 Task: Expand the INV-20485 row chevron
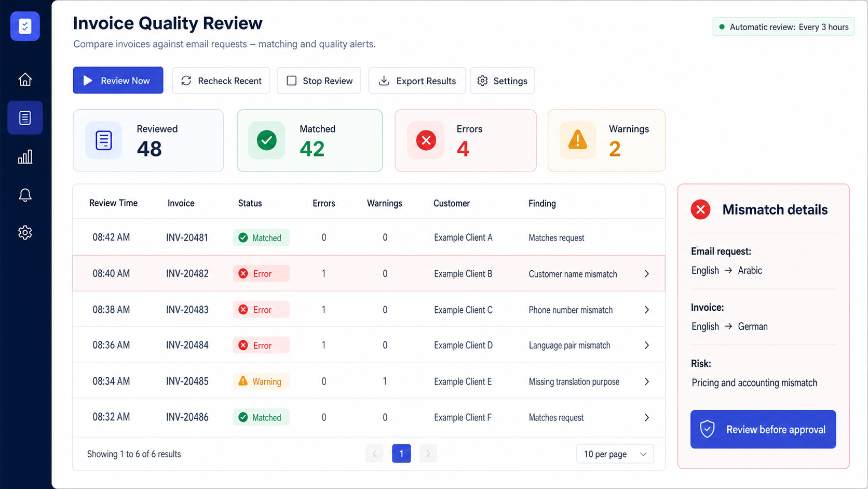pyautogui.click(x=647, y=381)
